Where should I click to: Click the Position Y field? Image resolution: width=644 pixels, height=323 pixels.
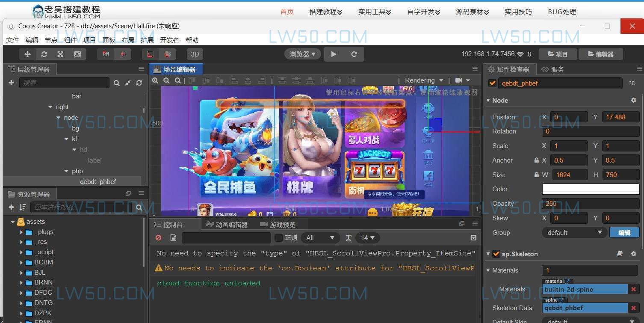coord(620,117)
